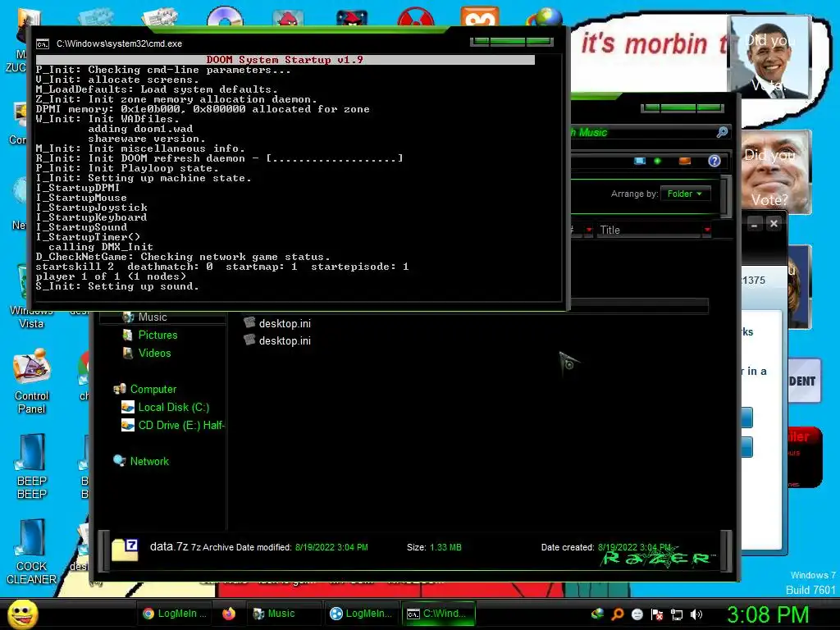This screenshot has height=630, width=840.
Task: Click the second Did you Vote gadget photo
Action: click(x=776, y=172)
